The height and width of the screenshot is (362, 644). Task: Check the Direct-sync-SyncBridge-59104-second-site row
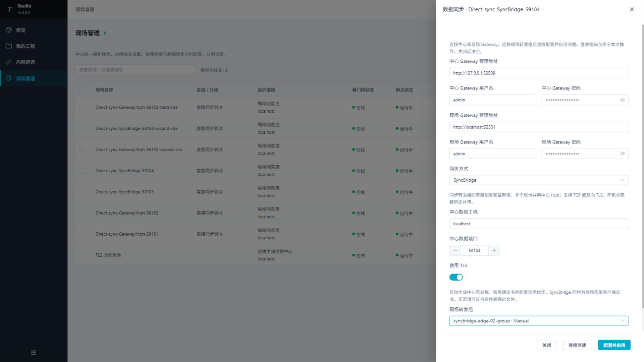pos(82,128)
